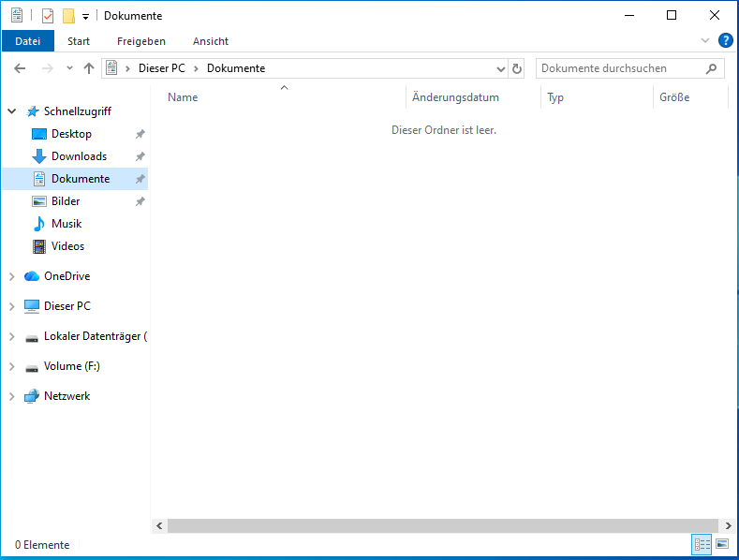
Task: Click the back navigation arrow
Action: click(x=20, y=68)
